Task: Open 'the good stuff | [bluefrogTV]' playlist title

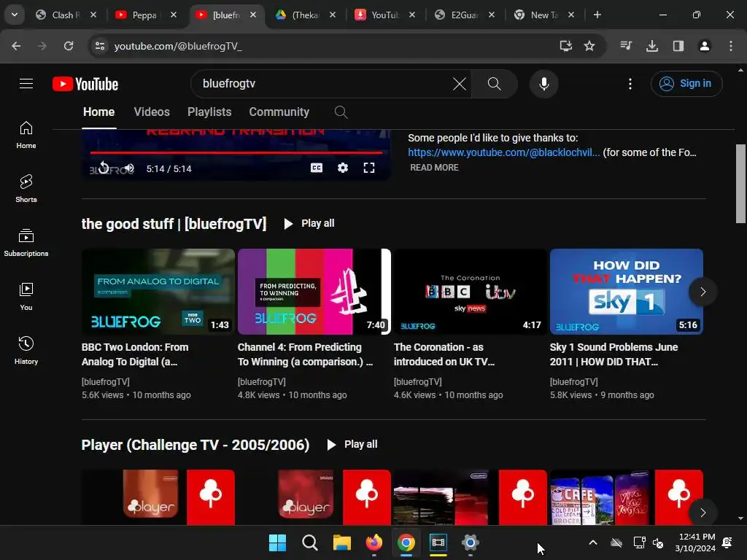Action: (174, 224)
